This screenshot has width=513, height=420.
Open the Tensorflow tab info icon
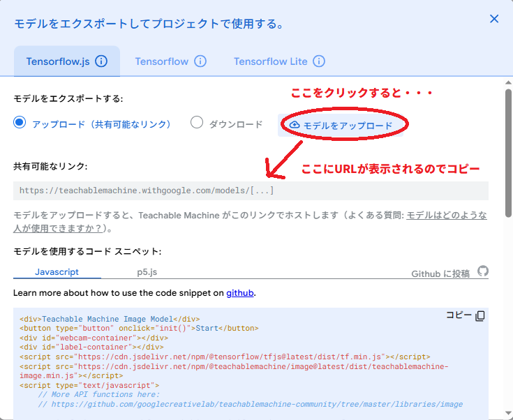click(x=200, y=61)
